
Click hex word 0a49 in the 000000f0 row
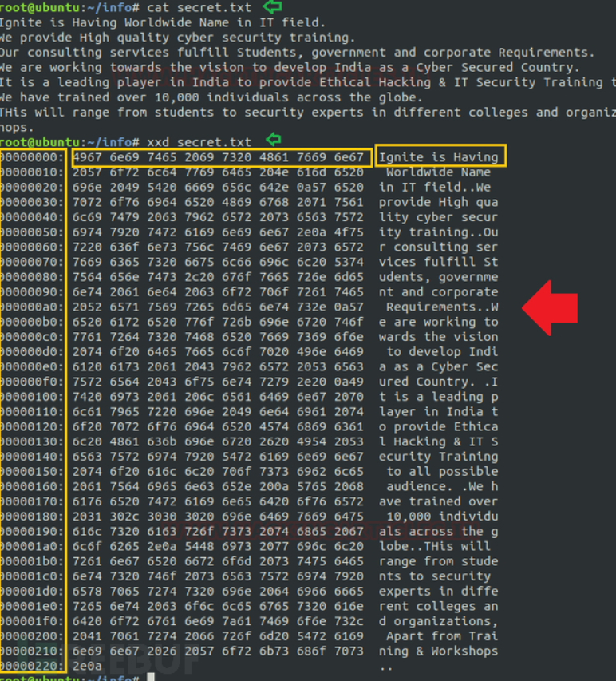pos(349,382)
